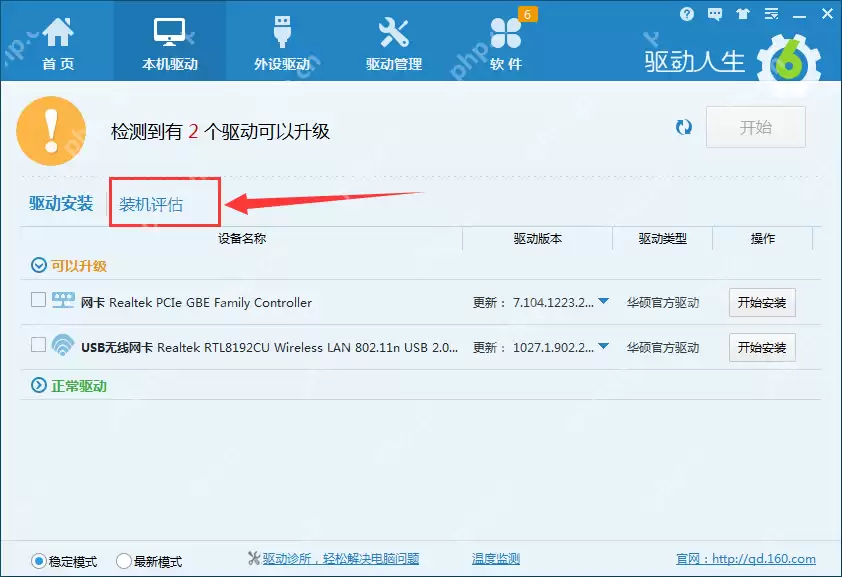Screen dimensions: 842x577
Task: Open the 7.104.1223.2 version dropdown arrow
Action: [x=604, y=301]
